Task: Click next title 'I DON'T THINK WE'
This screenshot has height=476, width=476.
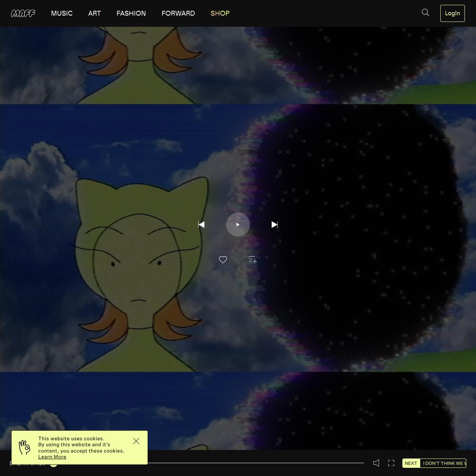Action: pos(444,463)
